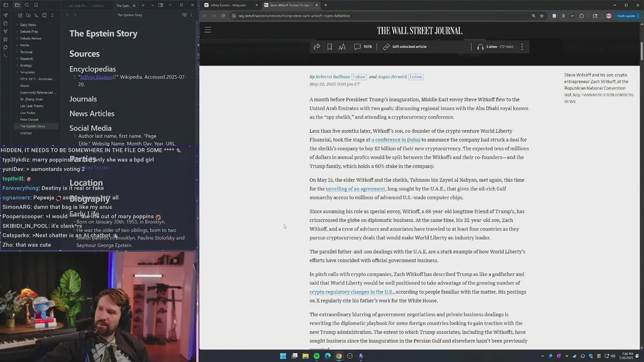
Task: Close The Epstein Story tab in Obsidian
Action: pyautogui.click(x=134, y=6)
